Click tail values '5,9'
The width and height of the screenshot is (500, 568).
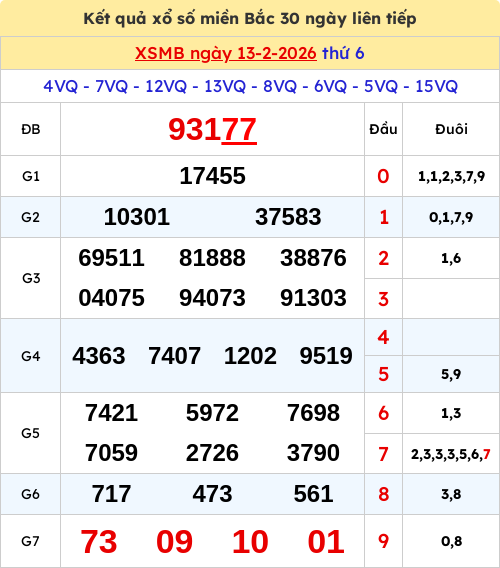click(x=451, y=374)
